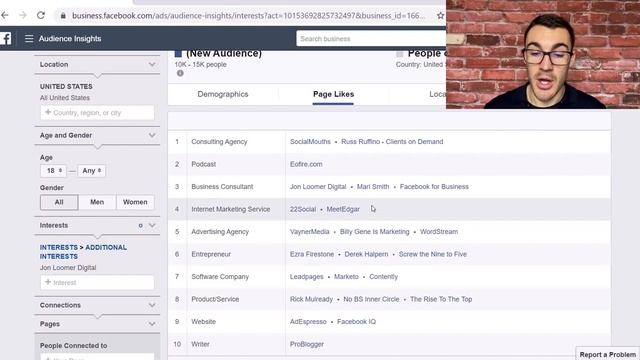The image size is (640, 360).
Task: Click the webcam video overlay
Action: pos(543,54)
